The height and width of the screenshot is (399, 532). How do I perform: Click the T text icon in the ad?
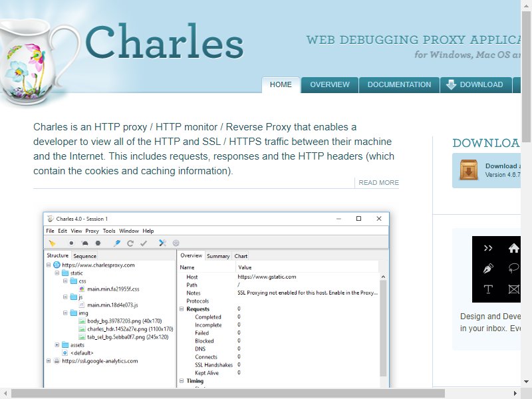(x=488, y=289)
